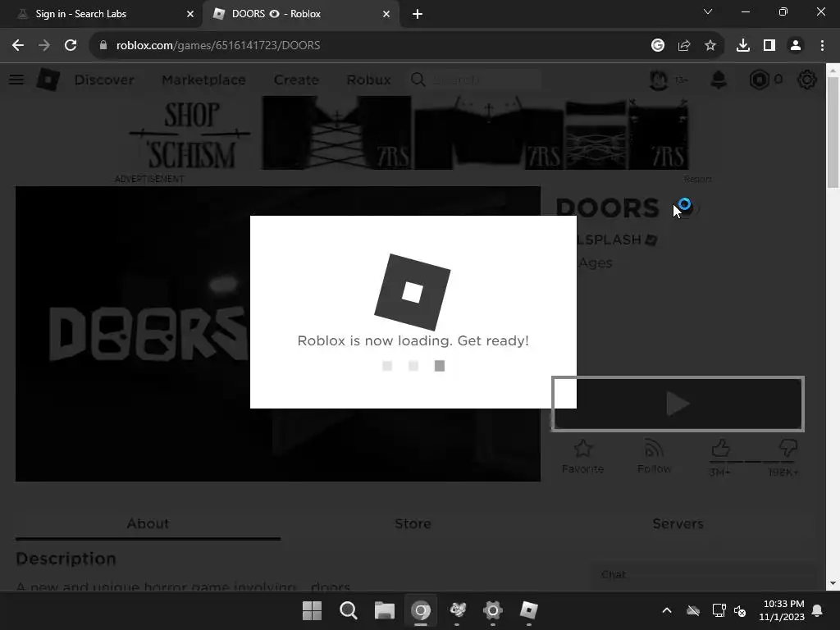840x630 pixels.
Task: Switch to the Sign in - Search Labs tab
Action: pyautogui.click(x=100, y=14)
